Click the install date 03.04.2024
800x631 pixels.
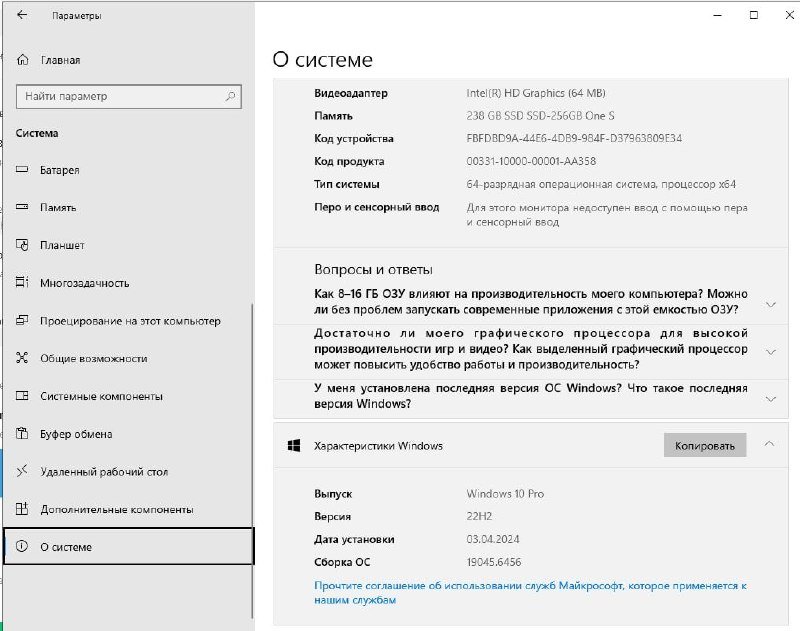493,539
